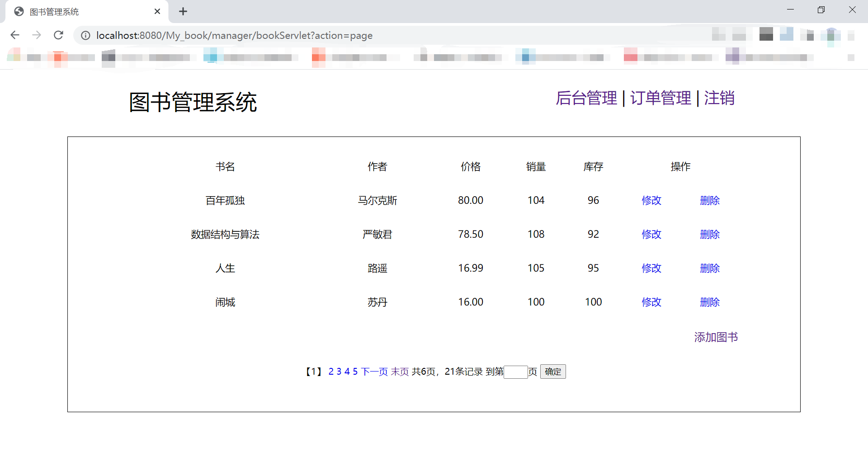Click the price value 78.50
The height and width of the screenshot is (461, 868).
471,234
